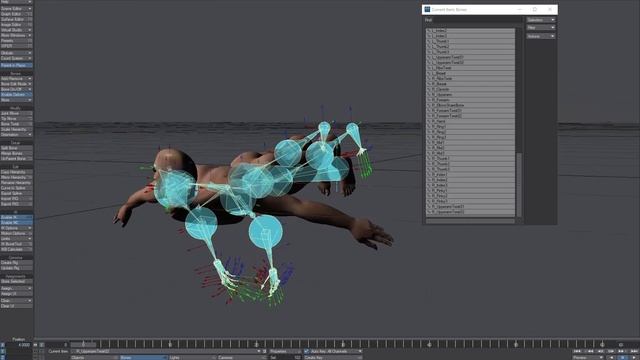Open the Properties panel button
640x360 pixels.
pyautogui.click(x=284, y=351)
